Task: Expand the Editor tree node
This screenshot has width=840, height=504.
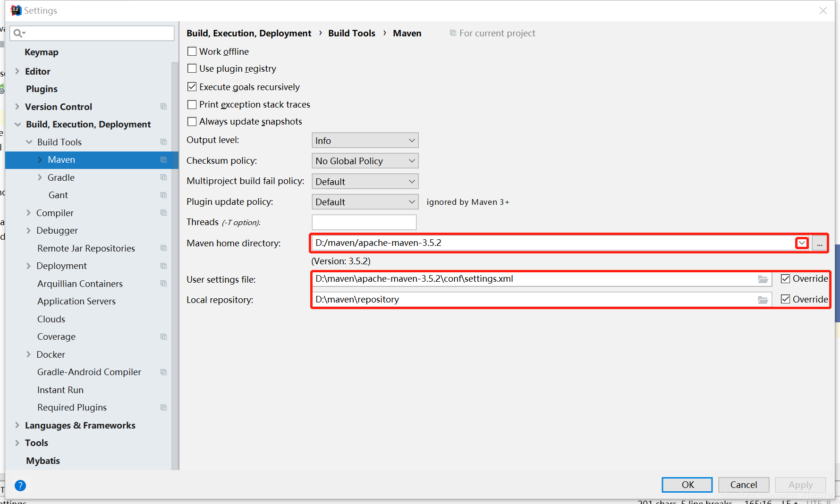Action: (x=17, y=71)
